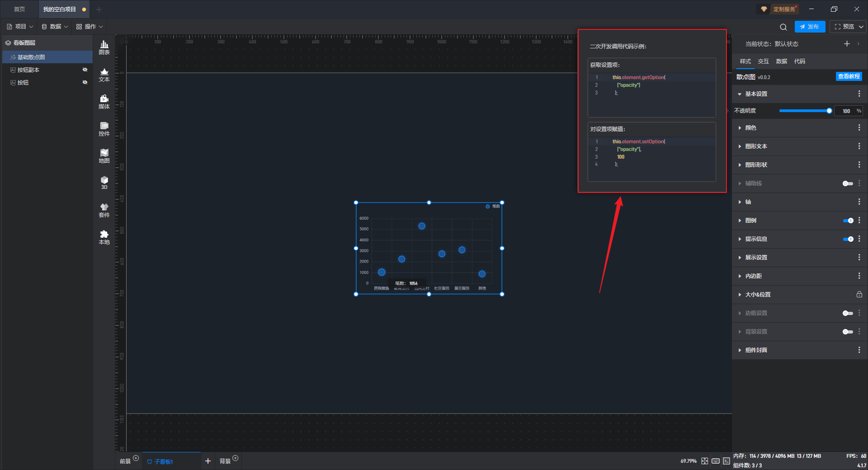Screen dimensions: 868x470
Task: Expand the 图形文本 settings section
Action: [x=756, y=146]
